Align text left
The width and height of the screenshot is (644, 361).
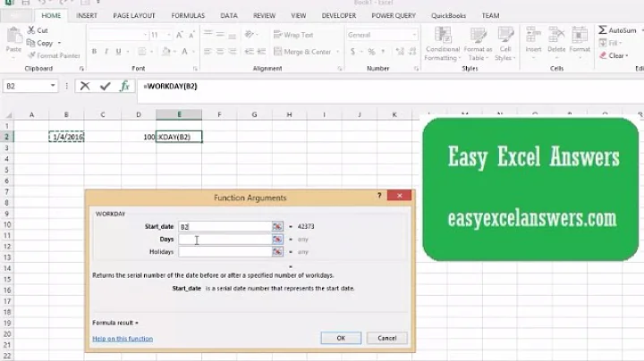(x=208, y=51)
